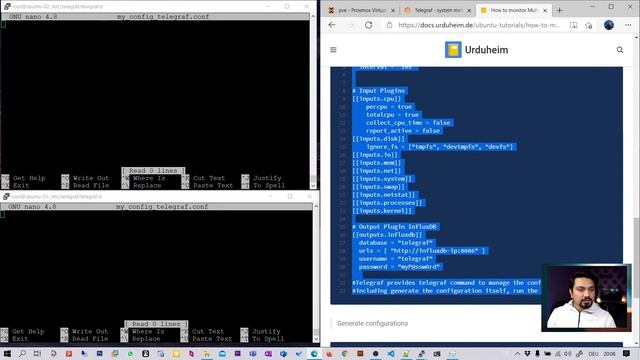Open Chrome from the taskbar

344,354
